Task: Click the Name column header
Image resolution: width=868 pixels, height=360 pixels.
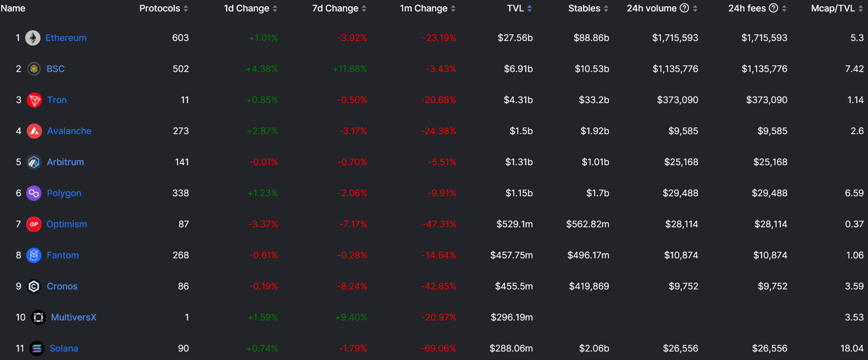Action: [x=13, y=8]
